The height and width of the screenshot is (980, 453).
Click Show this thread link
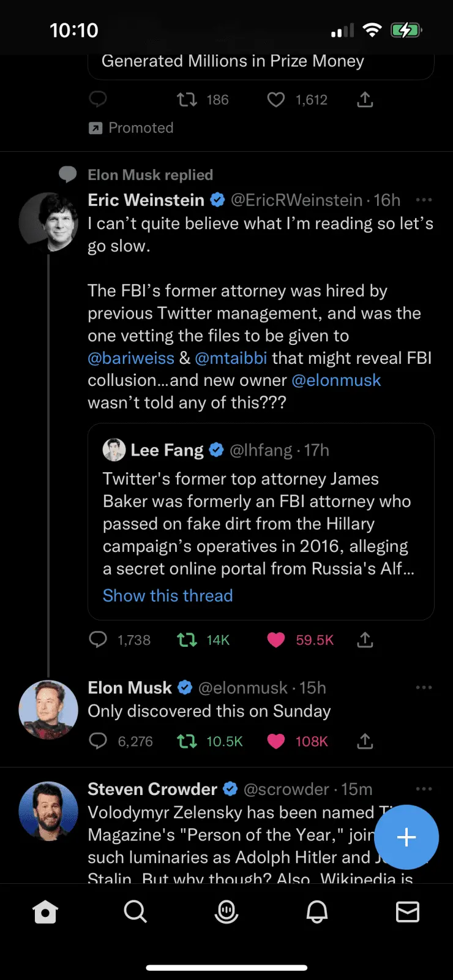pyautogui.click(x=168, y=595)
